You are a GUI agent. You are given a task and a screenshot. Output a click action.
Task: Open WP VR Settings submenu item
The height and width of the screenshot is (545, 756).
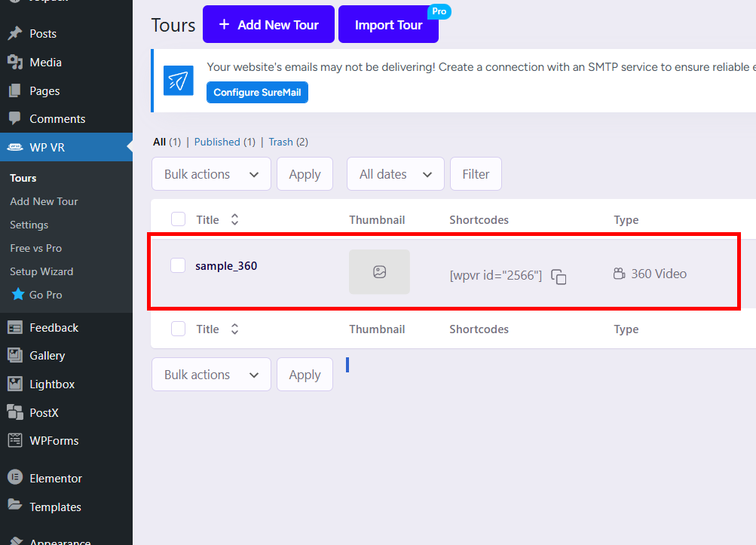pos(29,225)
